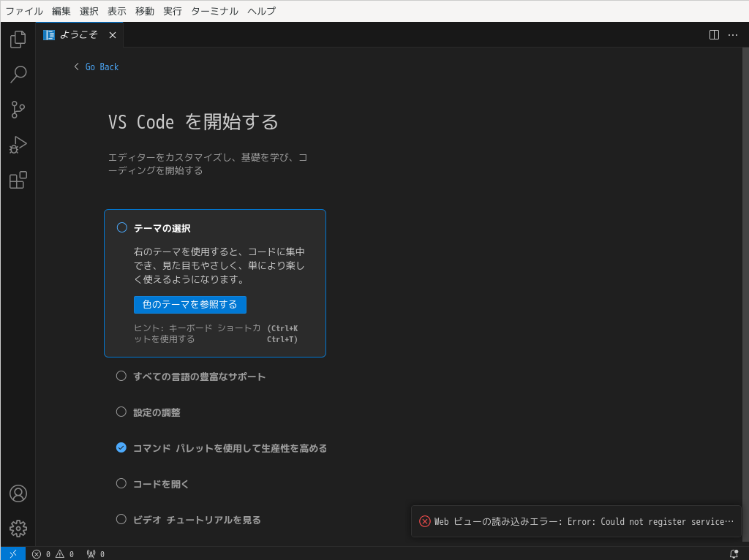Open the Search view icon

[18, 75]
